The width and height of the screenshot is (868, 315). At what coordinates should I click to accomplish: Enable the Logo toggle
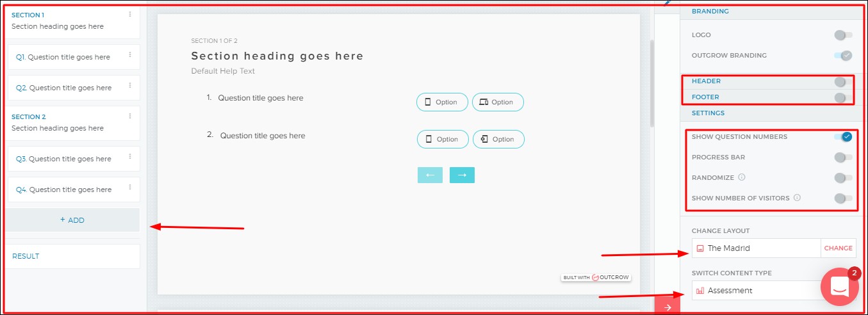pyautogui.click(x=843, y=35)
